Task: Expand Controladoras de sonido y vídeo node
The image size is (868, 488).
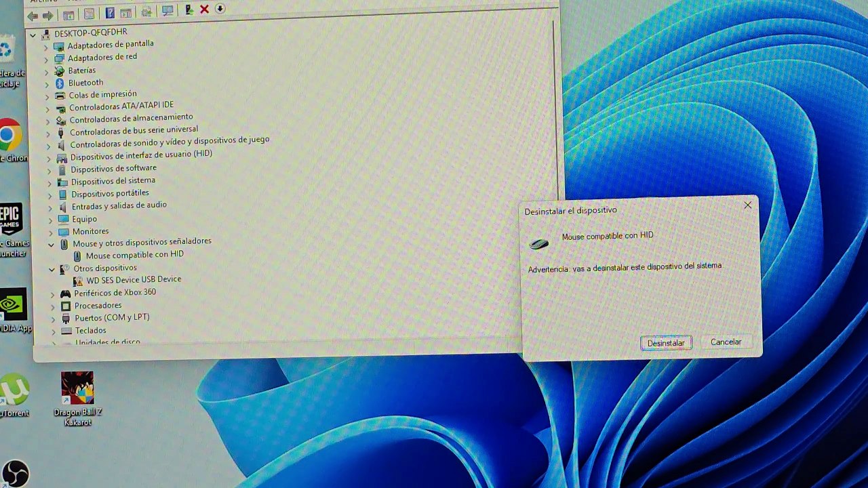Action: tap(48, 146)
